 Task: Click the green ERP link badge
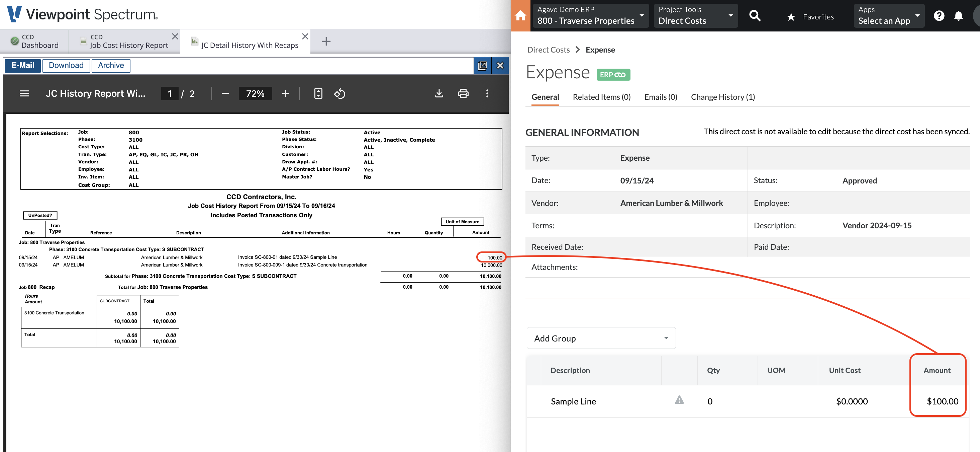[613, 75]
